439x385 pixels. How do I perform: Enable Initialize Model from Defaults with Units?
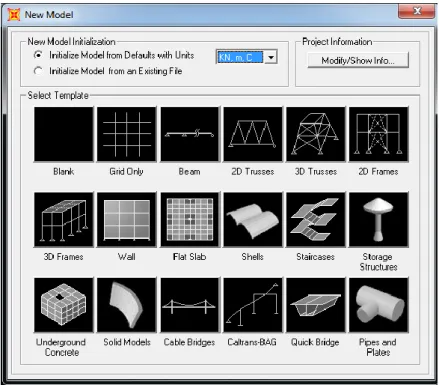pos(38,55)
